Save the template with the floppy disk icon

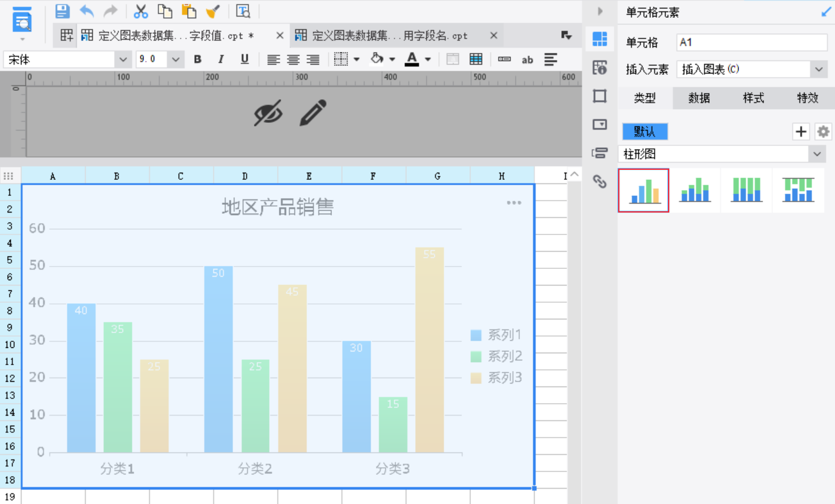(62, 11)
